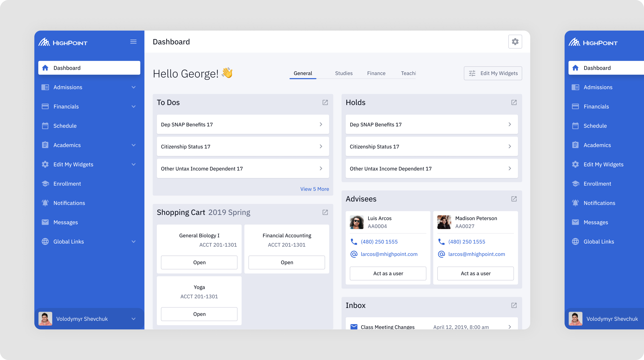Open Volodymyr Shevchuk user menu chevron
Image resolution: width=644 pixels, height=360 pixels.
pos(133,319)
